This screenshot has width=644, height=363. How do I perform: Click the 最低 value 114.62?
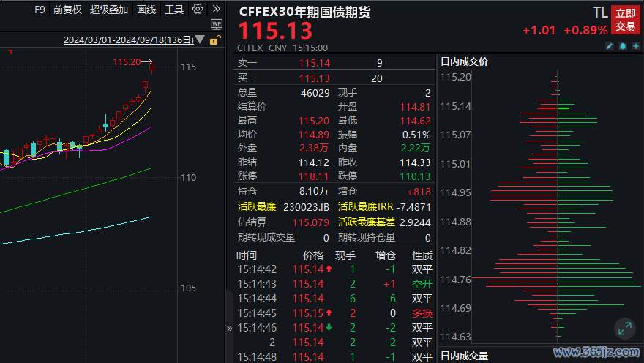tap(415, 121)
